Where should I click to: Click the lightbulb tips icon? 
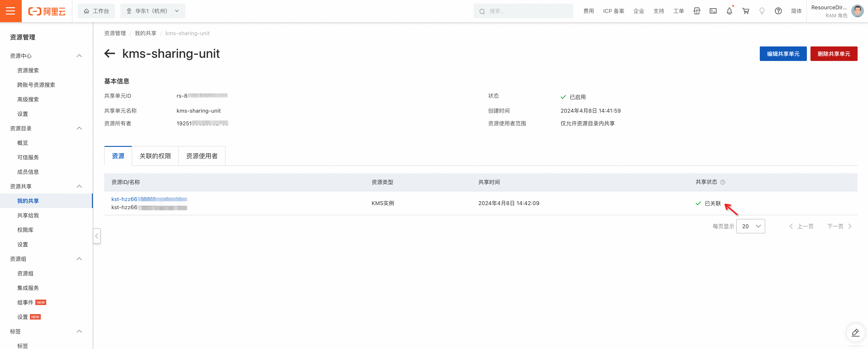click(x=762, y=11)
